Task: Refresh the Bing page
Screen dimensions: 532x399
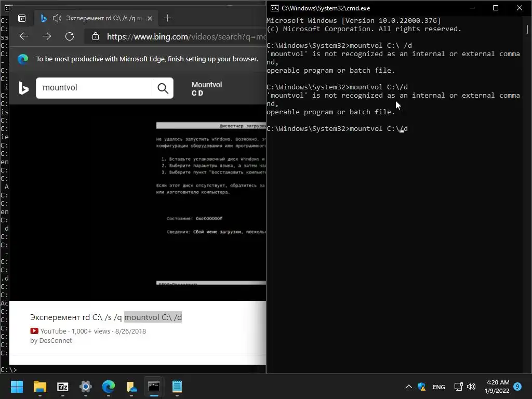Action: pos(70,36)
